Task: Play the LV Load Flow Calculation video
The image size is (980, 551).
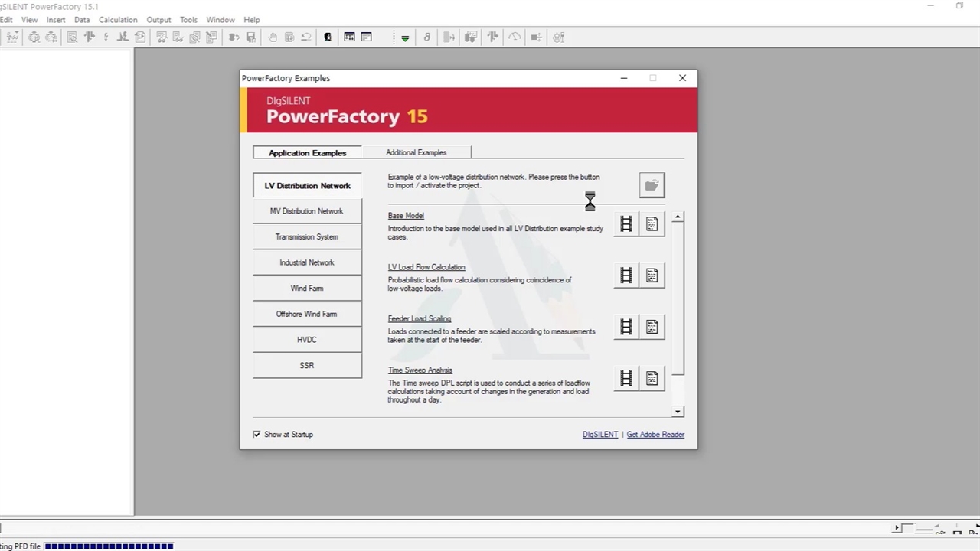Action: [x=626, y=275]
